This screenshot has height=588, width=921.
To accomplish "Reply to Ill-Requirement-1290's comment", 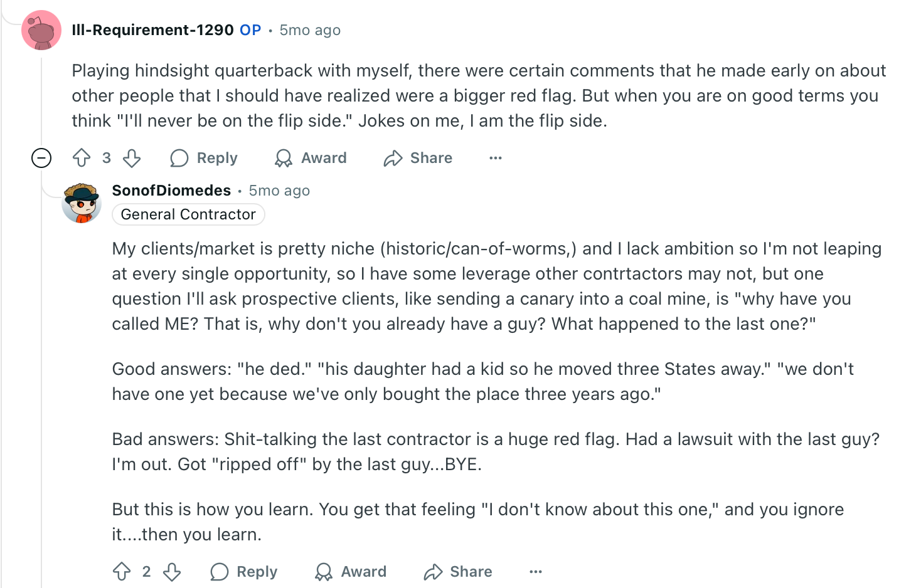I will click(x=205, y=158).
